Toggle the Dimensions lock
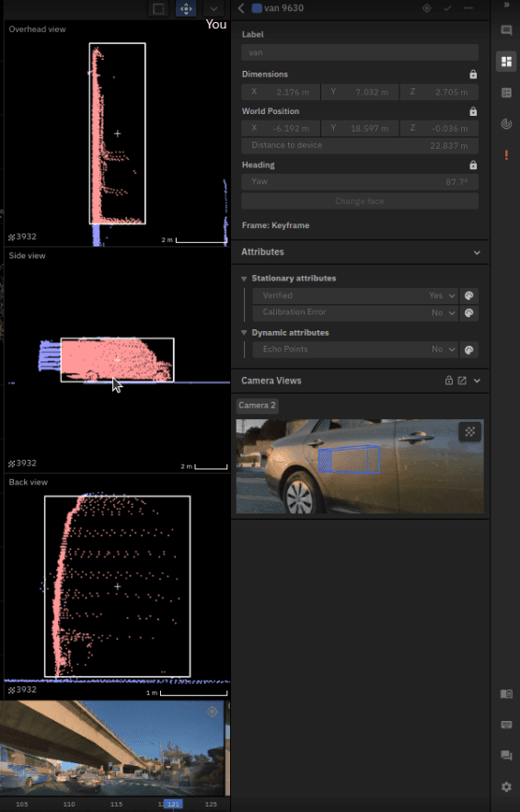 click(x=473, y=74)
